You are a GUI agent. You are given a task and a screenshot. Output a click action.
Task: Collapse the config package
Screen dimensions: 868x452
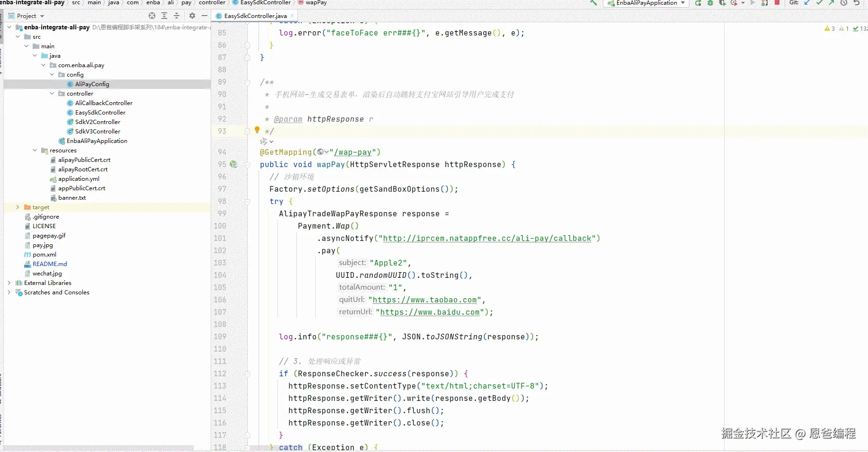click(52, 74)
